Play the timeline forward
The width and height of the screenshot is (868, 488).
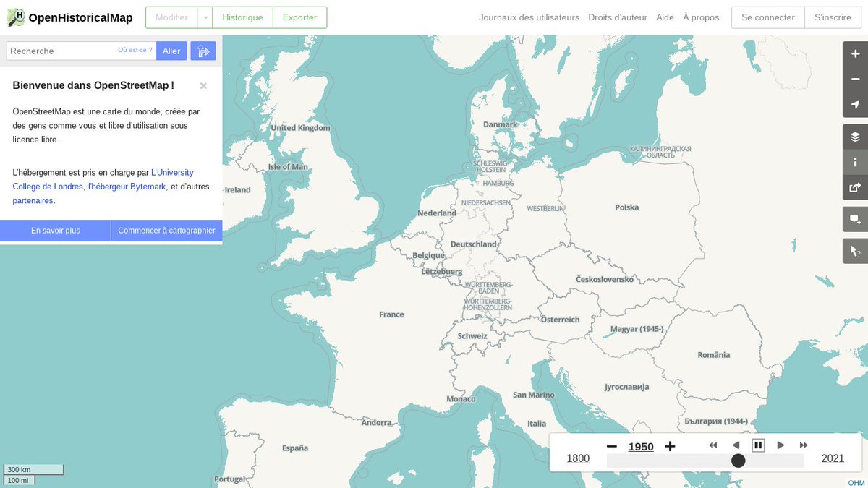[x=780, y=445]
